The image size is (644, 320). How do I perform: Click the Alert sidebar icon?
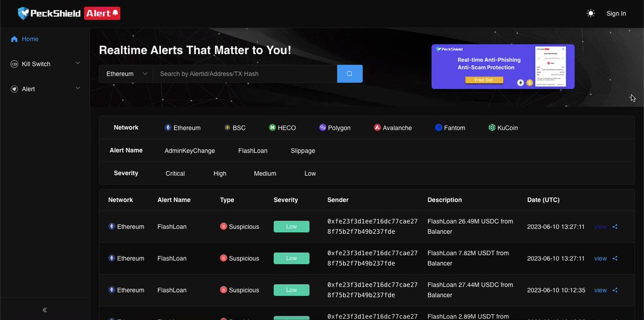(14, 89)
